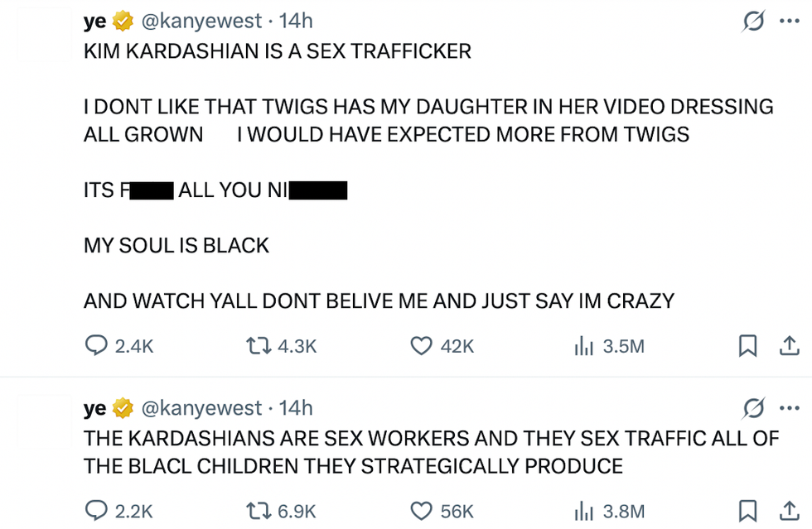Click the Grok icon on the first tweet
This screenshot has width=812, height=529.
tap(752, 22)
